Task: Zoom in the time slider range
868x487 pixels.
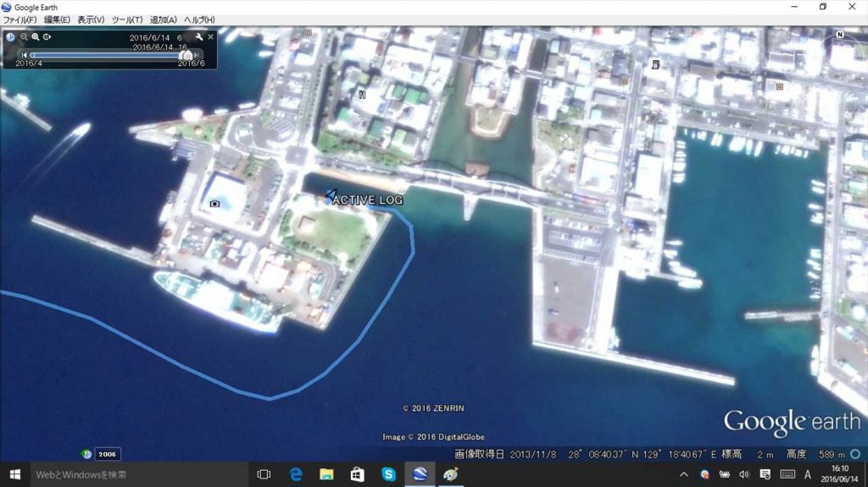Action: pos(36,36)
